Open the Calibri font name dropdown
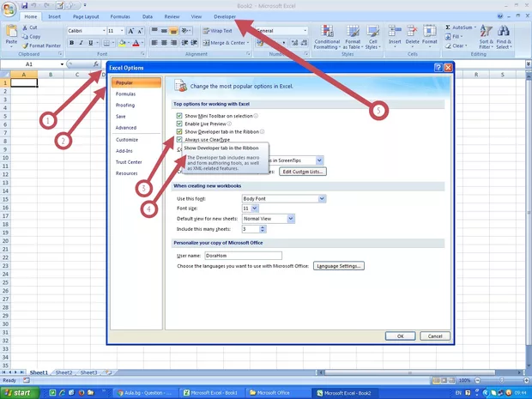The width and height of the screenshot is (532, 399). [104, 31]
